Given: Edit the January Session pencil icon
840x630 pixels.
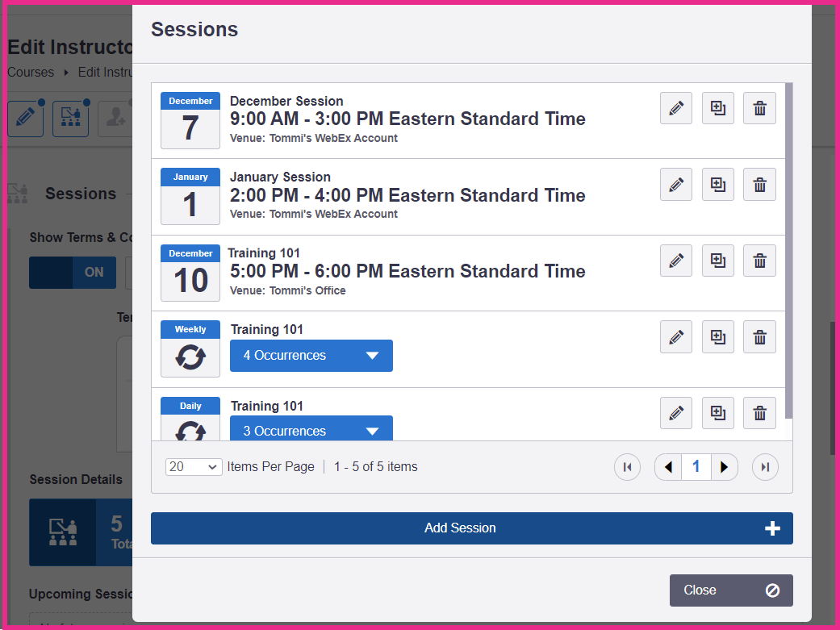Looking at the screenshot, I should [676, 185].
